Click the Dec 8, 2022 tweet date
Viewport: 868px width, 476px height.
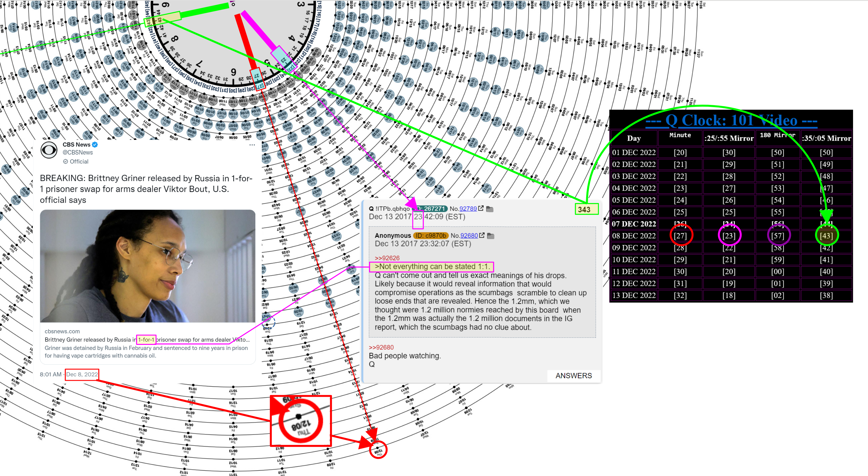click(x=82, y=374)
